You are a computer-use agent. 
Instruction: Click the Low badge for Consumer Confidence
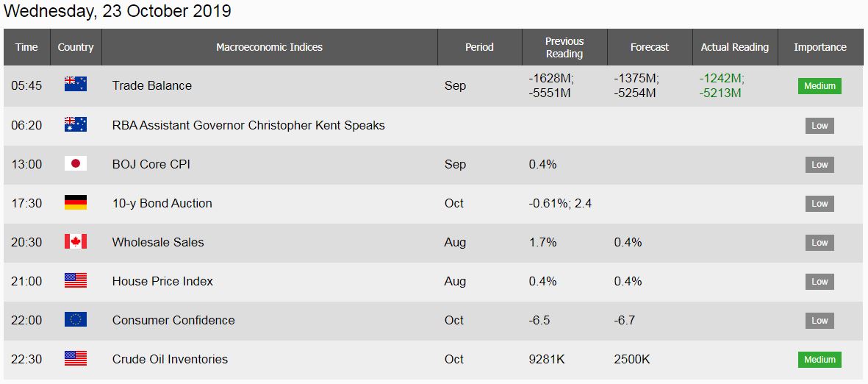click(x=819, y=320)
